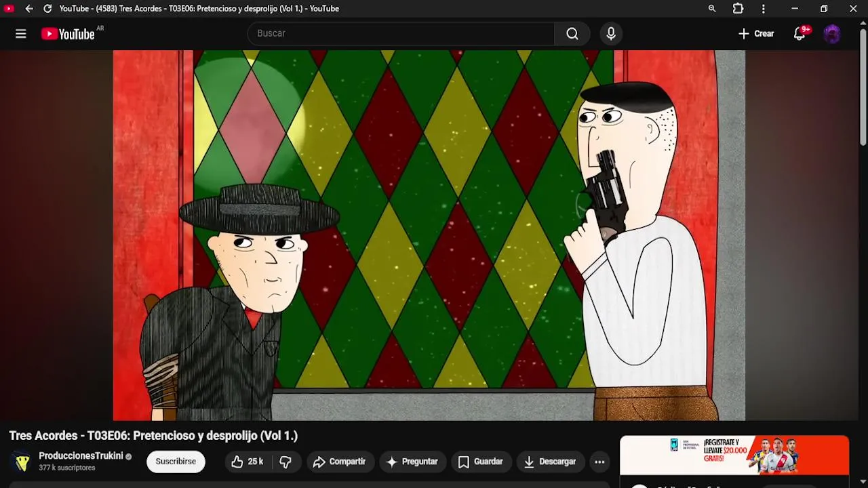
Task: Open the ProduccionesTrukini channel avatar
Action: tap(22, 462)
